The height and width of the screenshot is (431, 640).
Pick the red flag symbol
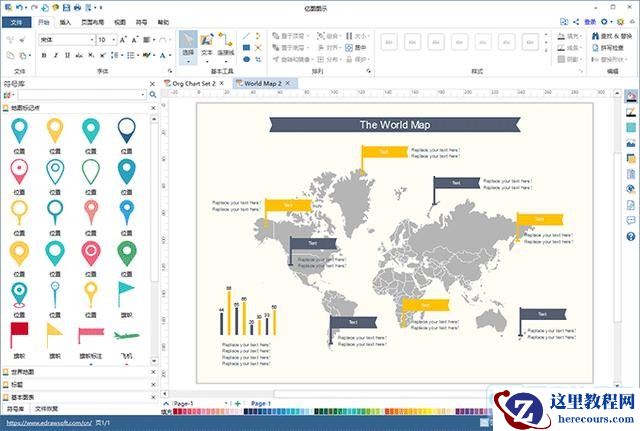click(19, 335)
